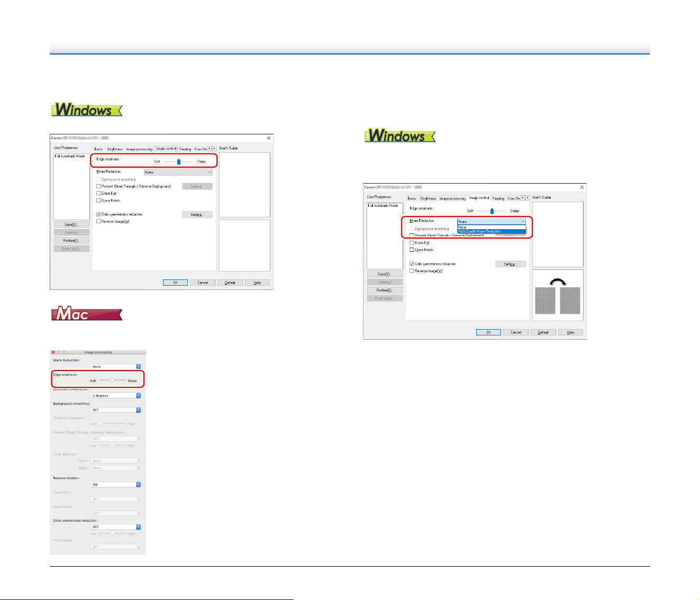Pick None in the open Moire Reduction list
This screenshot has width=700, height=600.
point(492,228)
